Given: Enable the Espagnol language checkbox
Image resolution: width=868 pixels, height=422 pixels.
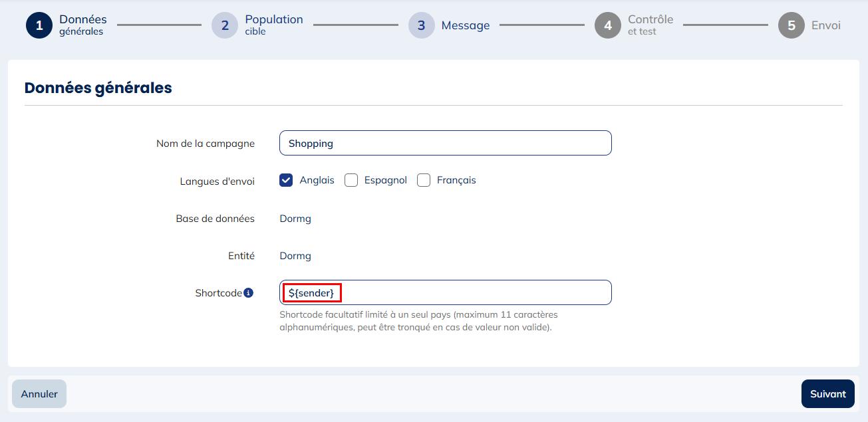Looking at the screenshot, I should point(351,180).
